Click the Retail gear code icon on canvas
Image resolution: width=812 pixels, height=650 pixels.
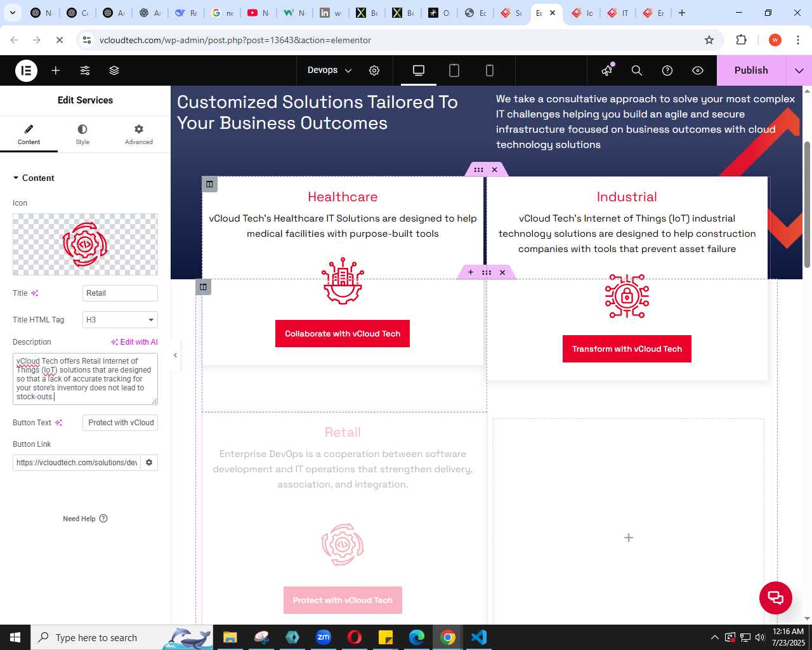343,545
